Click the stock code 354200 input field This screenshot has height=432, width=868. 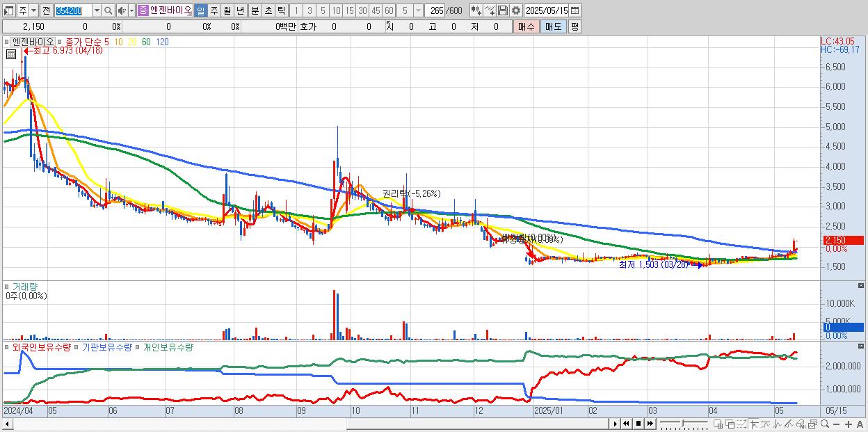72,10
